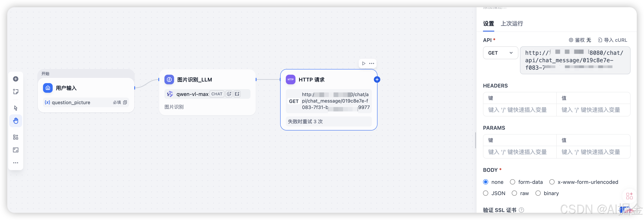Add next node via blue plus handle

click(x=377, y=79)
